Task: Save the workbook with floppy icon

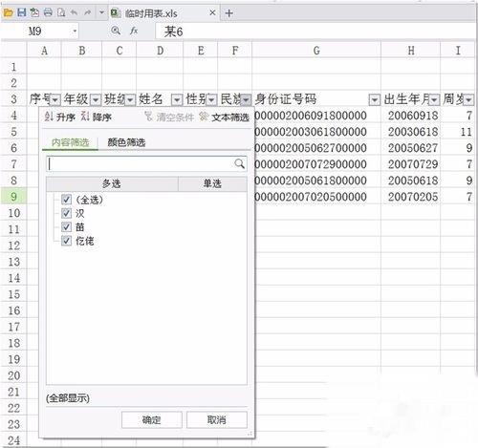Action: point(21,12)
